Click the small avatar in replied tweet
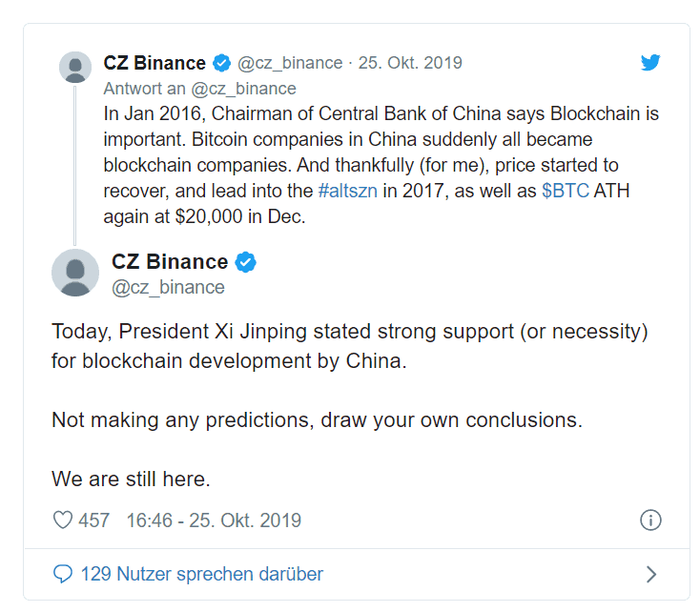700x612 pixels. tap(75, 68)
